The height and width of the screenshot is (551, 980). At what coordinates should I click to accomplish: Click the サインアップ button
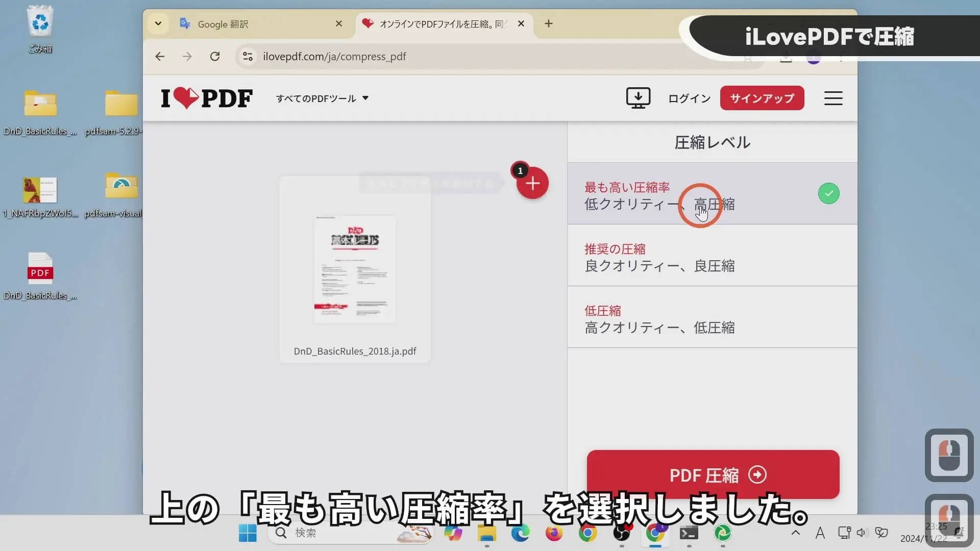762,98
